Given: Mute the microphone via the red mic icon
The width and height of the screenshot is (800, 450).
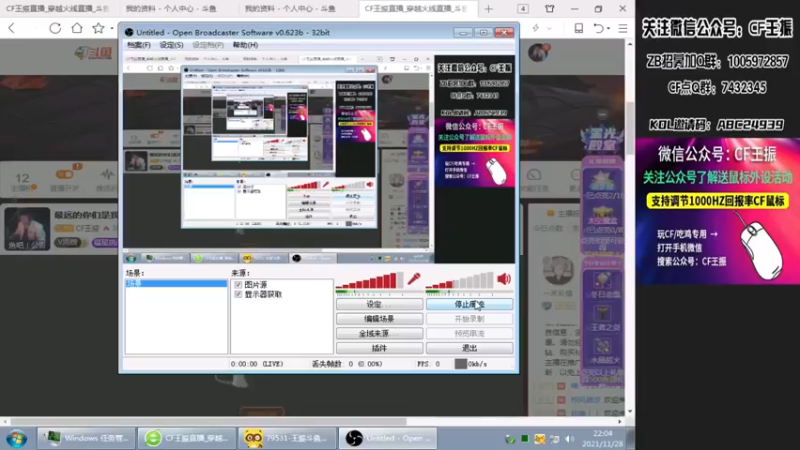Looking at the screenshot, I should point(414,279).
